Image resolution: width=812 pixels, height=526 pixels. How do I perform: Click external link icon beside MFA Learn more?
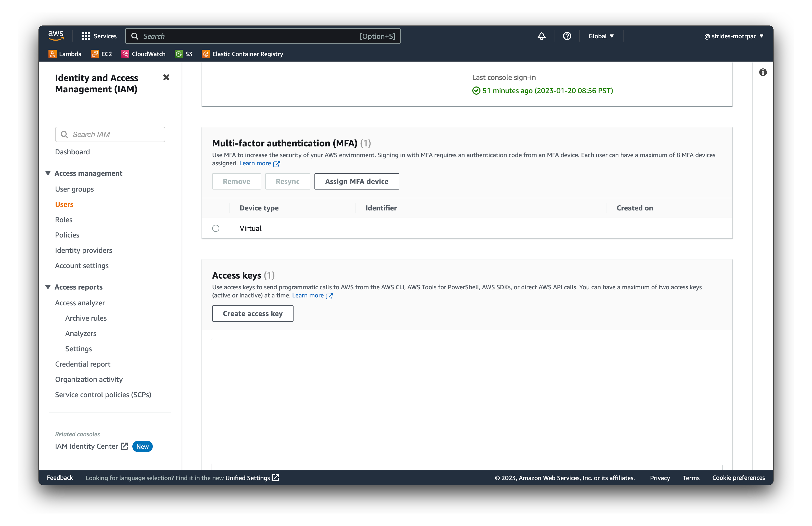(277, 164)
